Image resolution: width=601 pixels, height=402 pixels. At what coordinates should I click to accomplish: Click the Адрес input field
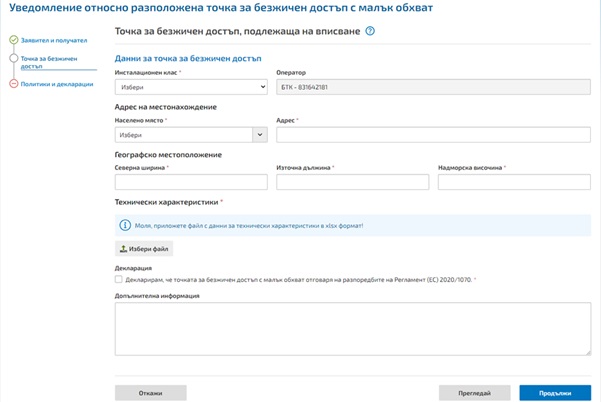(433, 135)
